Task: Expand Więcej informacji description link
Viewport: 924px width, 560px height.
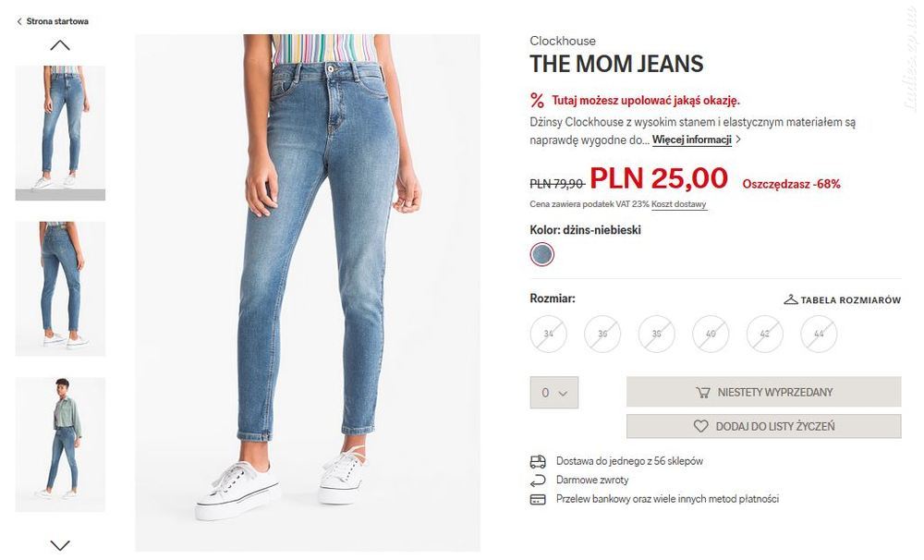Action: coord(692,140)
